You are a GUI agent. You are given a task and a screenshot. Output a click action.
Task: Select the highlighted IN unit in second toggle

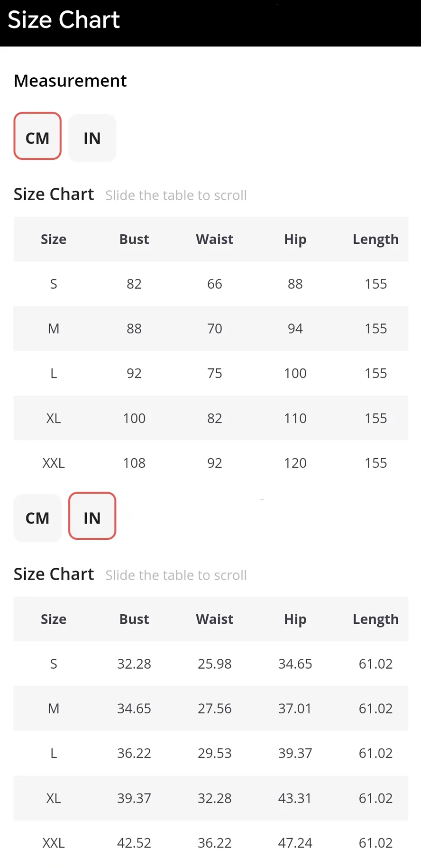92,516
